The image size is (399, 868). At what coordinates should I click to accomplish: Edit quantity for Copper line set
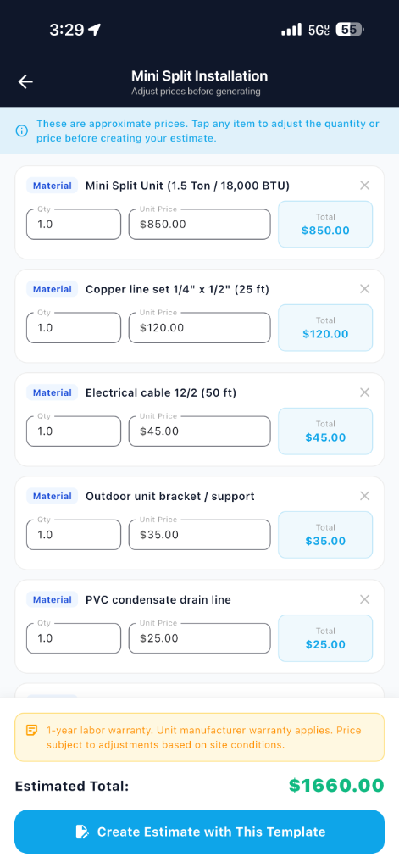pyautogui.click(x=74, y=328)
